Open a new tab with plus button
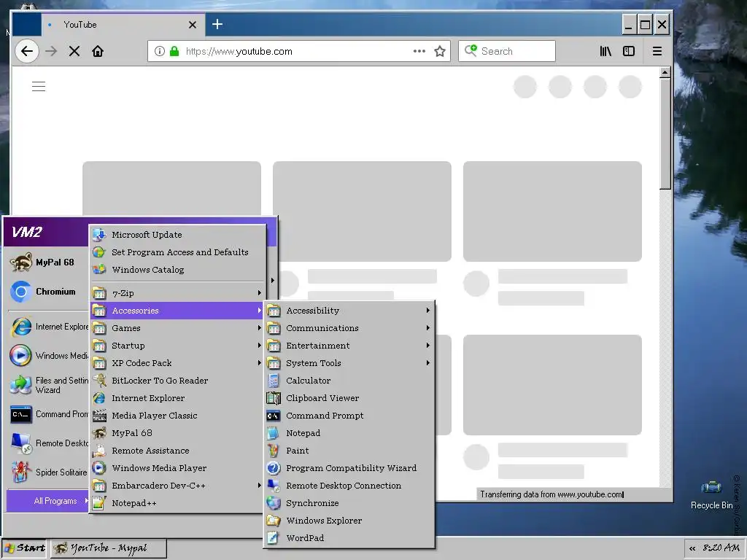 pos(217,24)
